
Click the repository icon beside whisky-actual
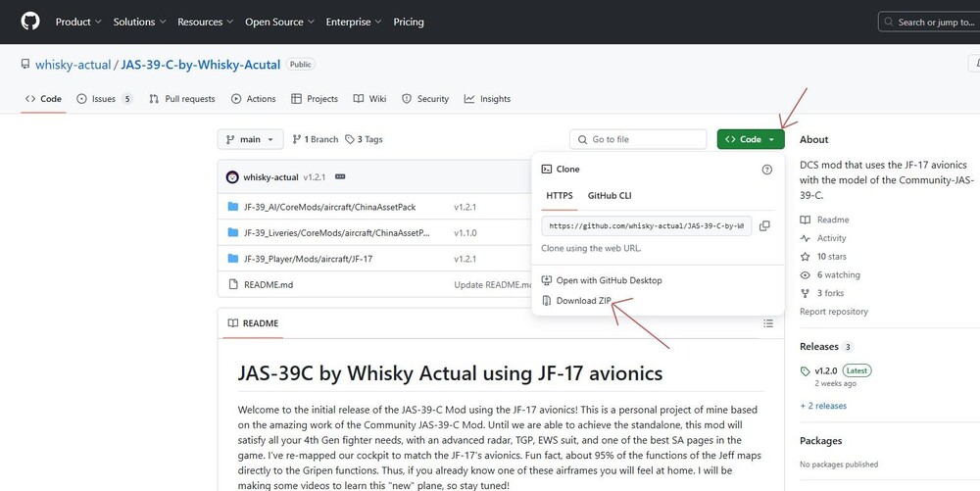25,65
